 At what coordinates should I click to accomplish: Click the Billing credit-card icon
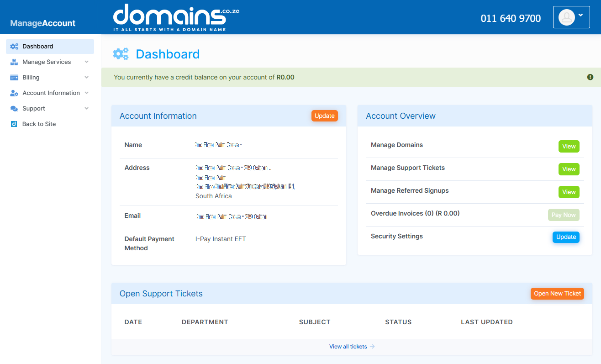pyautogui.click(x=14, y=77)
